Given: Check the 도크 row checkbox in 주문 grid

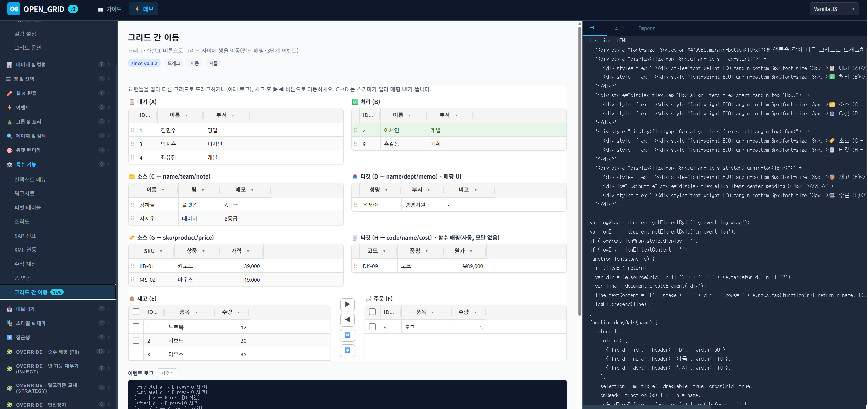Looking at the screenshot, I should pos(372,327).
